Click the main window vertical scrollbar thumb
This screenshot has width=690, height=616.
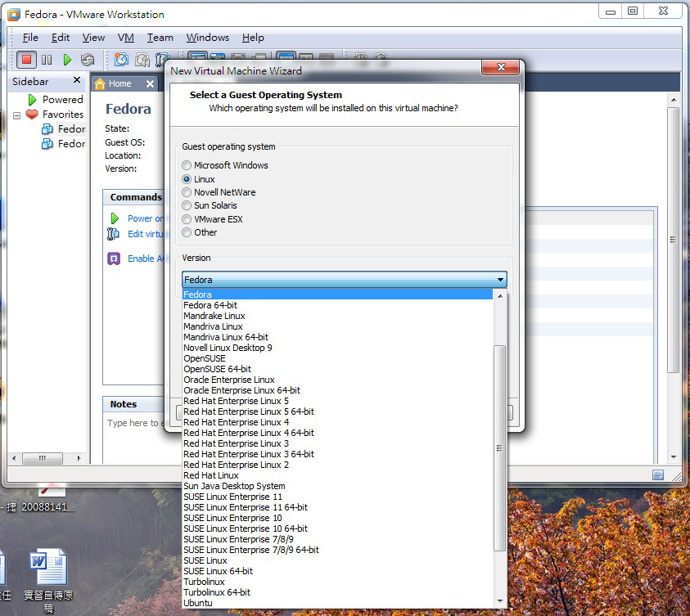[674, 240]
